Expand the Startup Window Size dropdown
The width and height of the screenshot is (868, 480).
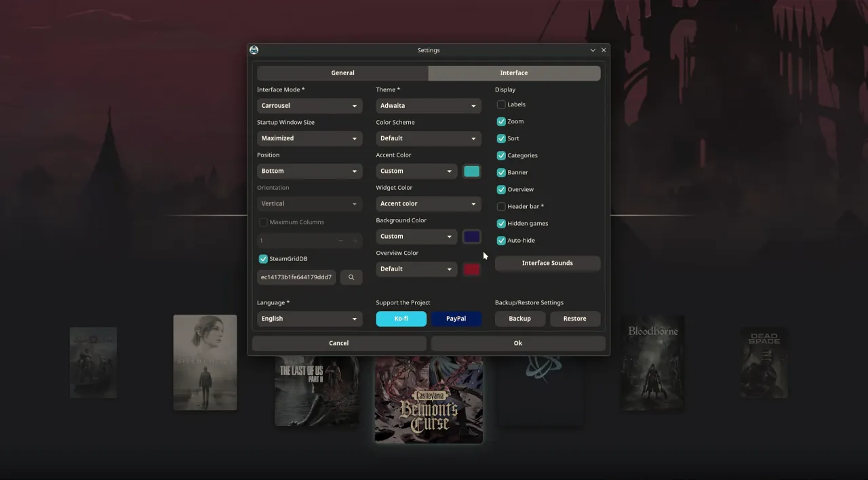pos(309,138)
